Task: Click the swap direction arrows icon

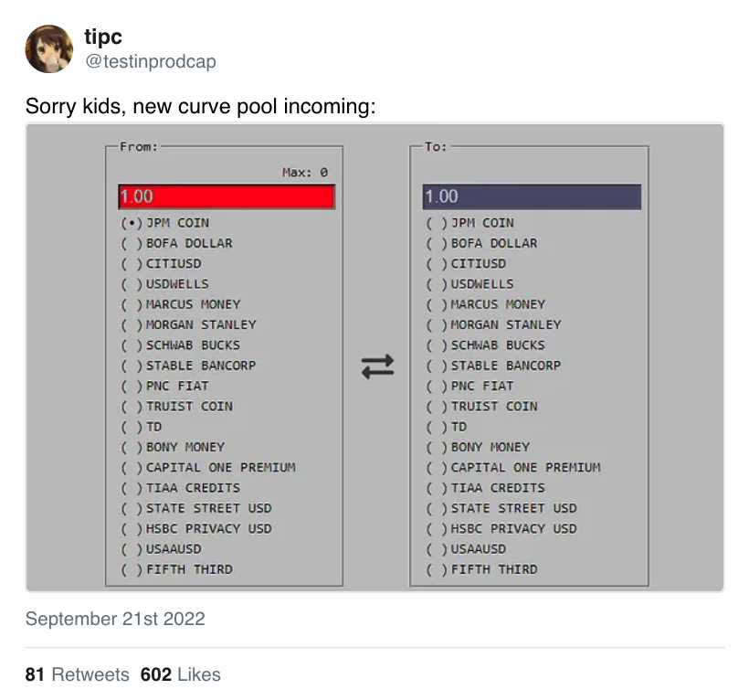Action: pyautogui.click(x=377, y=366)
